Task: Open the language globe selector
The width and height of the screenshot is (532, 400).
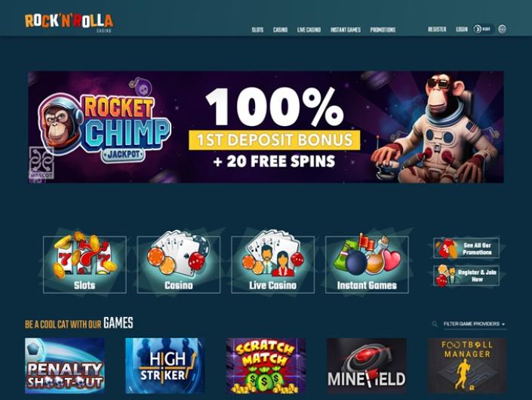Action: click(x=502, y=29)
